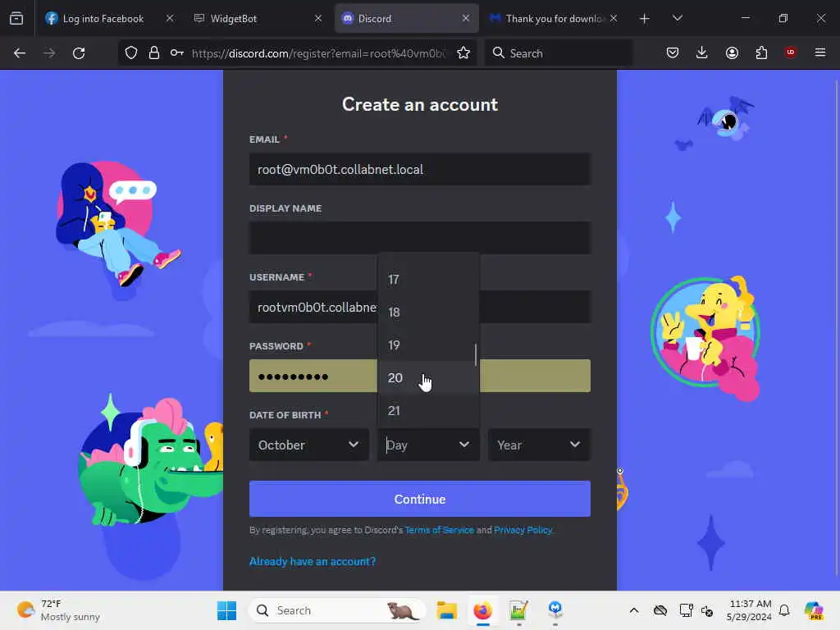Screen dimensions: 840x630
Task: Click the Windows taskbar Search box
Action: click(337, 610)
